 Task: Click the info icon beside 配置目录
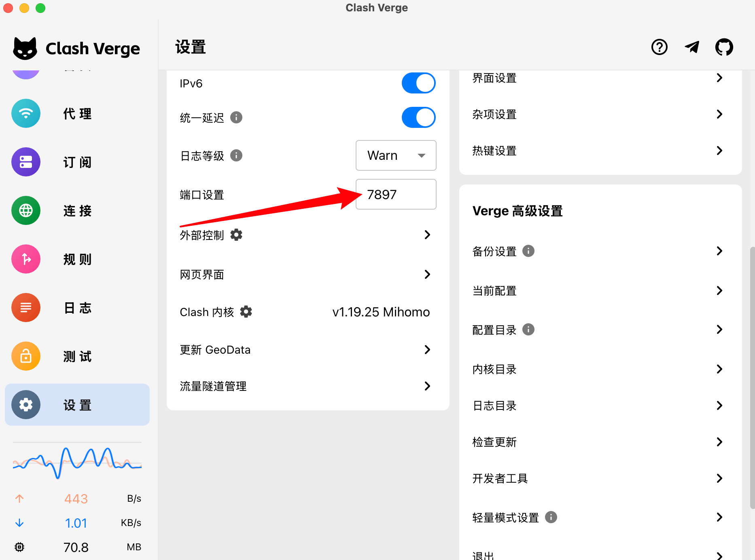click(x=528, y=329)
